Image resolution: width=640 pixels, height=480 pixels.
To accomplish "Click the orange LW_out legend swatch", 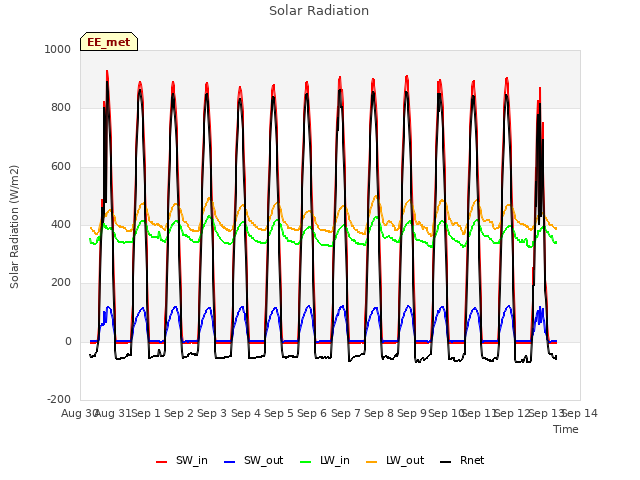I will click(372, 462).
